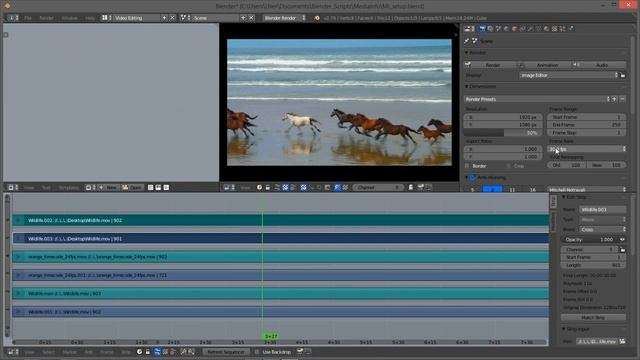Click the Properties editor type icon
The width and height of the screenshot is (640, 360).
click(469, 29)
